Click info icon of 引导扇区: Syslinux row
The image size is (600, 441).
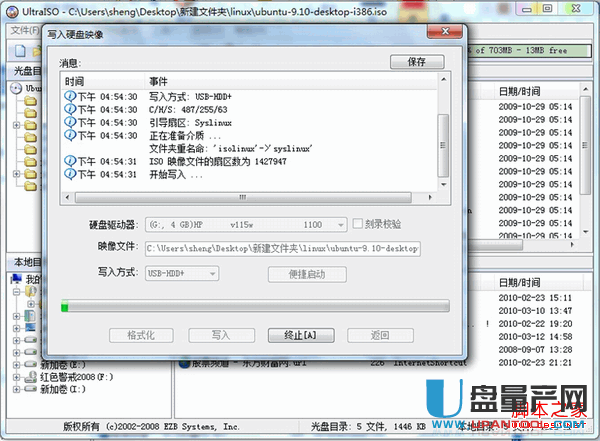pos(70,122)
